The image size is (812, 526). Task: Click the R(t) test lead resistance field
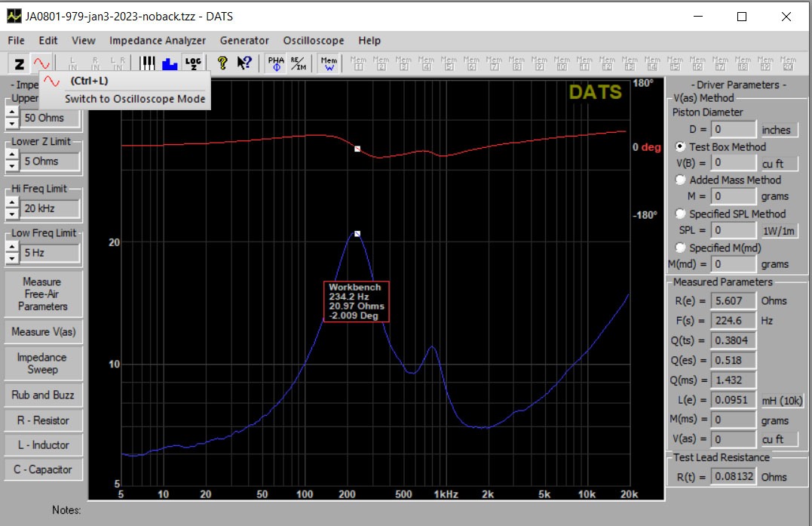point(733,476)
